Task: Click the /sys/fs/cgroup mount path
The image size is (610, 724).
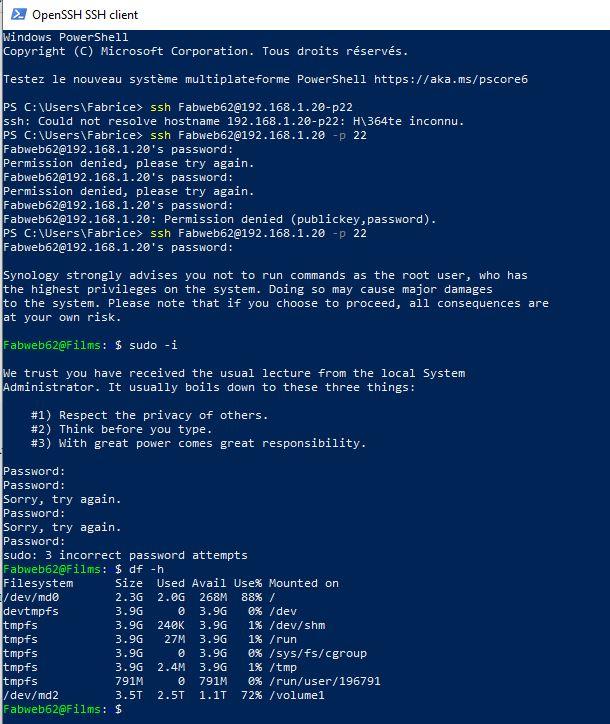Action: pyautogui.click(x=318, y=653)
